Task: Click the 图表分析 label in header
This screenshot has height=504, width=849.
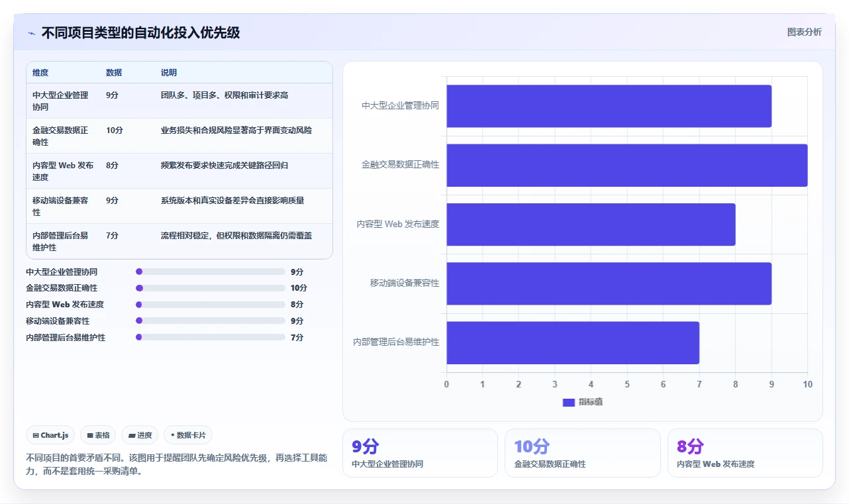Action: (804, 32)
